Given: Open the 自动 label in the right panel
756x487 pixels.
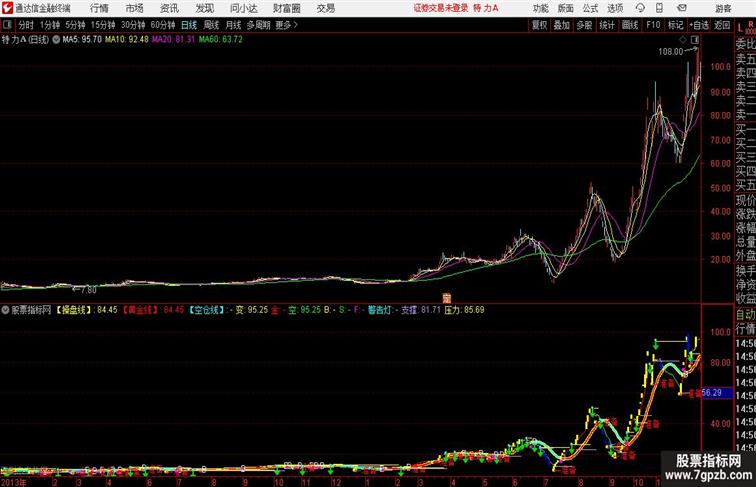Looking at the screenshot, I should click(745, 315).
